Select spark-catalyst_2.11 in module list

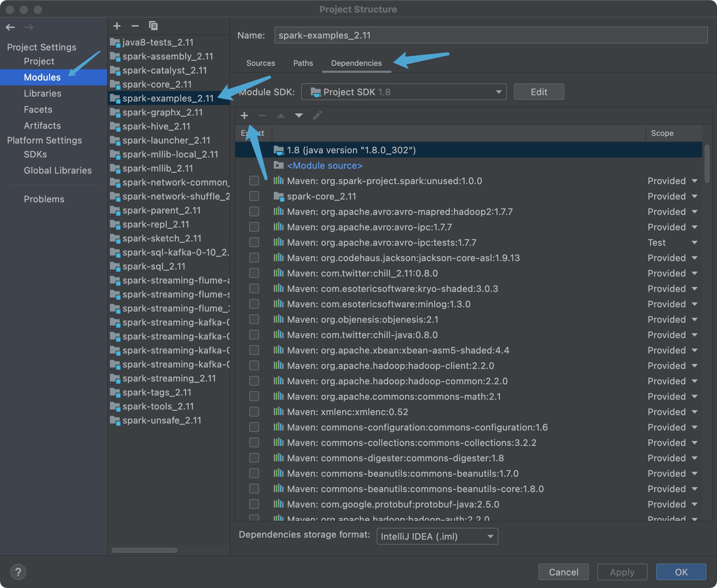click(x=168, y=70)
